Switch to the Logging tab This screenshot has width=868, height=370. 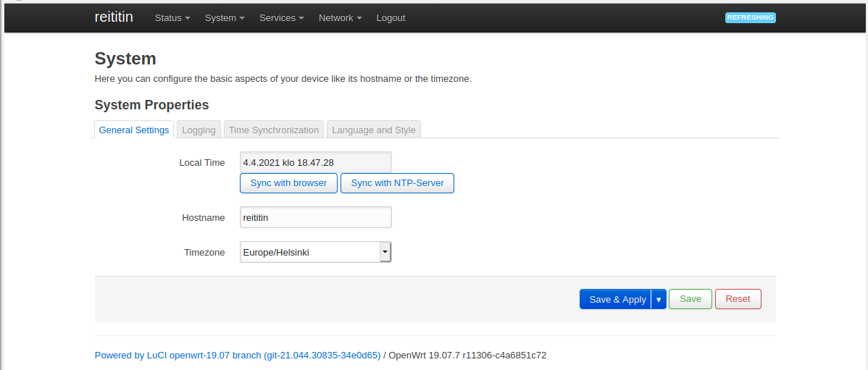199,130
